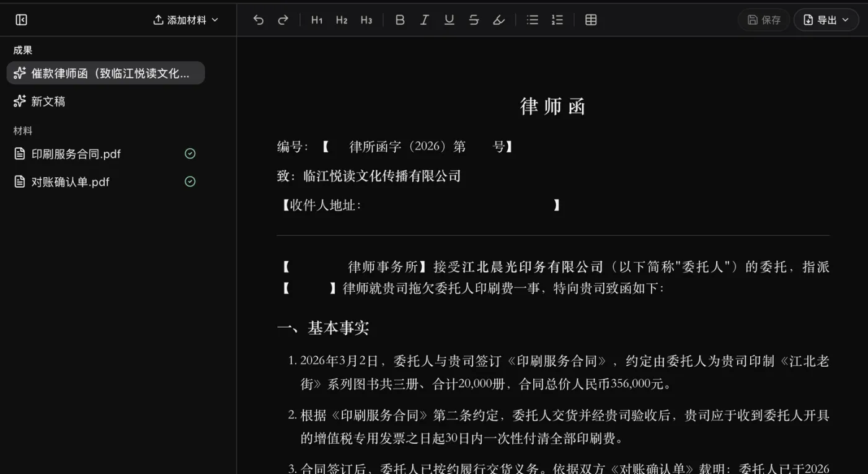Insert a bulleted list
The width and height of the screenshot is (868, 474).
click(x=533, y=20)
